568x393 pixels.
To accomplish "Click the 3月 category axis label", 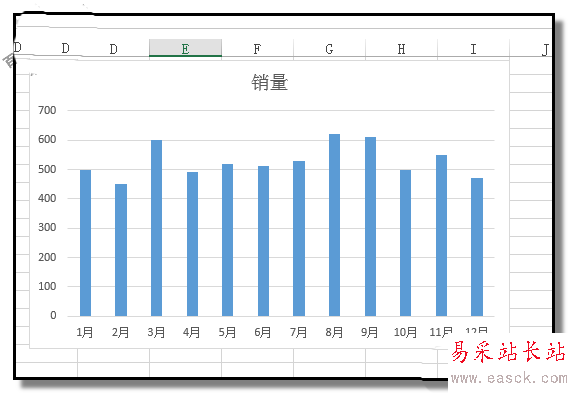I will pyautogui.click(x=156, y=332).
